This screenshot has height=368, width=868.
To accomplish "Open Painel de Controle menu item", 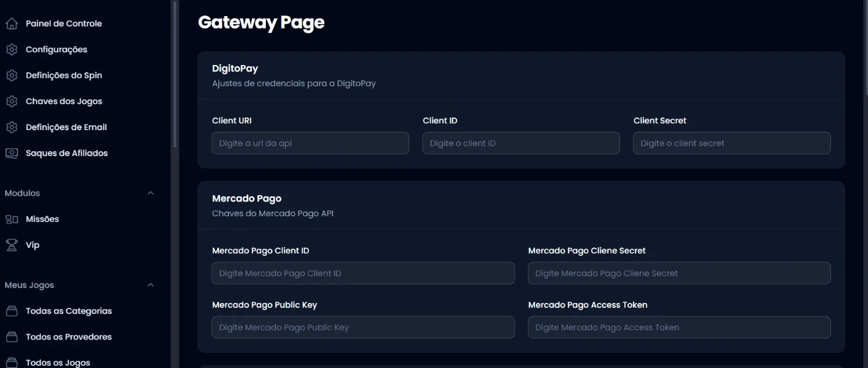I will (x=64, y=24).
